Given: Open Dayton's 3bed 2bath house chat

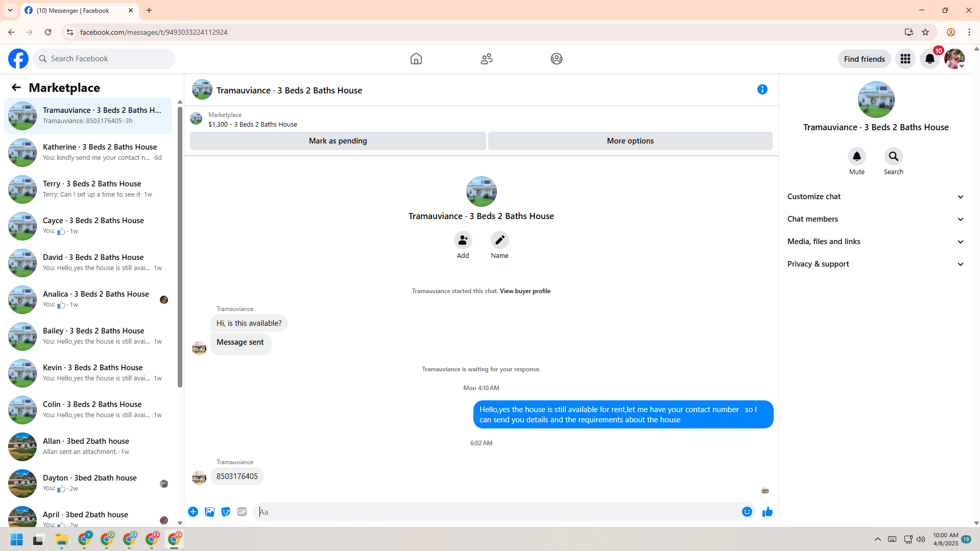Looking at the screenshot, I should point(88,483).
